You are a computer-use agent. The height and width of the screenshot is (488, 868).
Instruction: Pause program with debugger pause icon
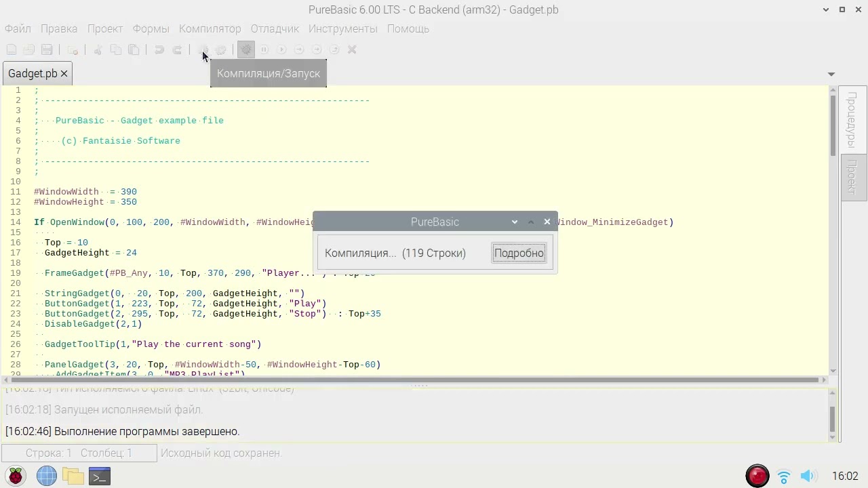264,49
